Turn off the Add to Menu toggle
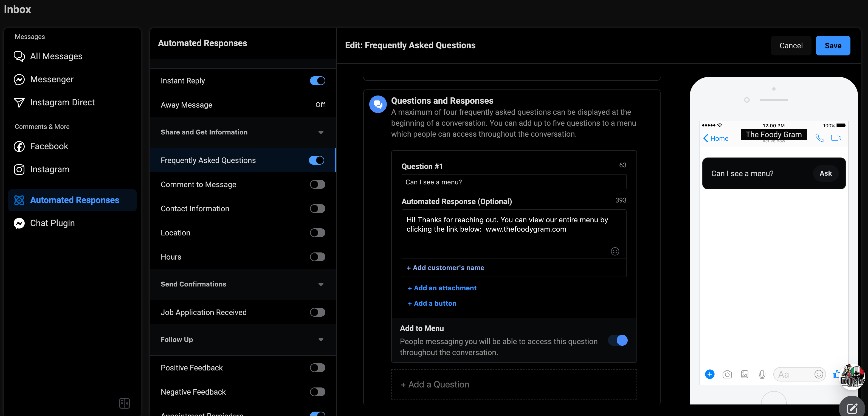Viewport: 868px width, 416px height. click(x=618, y=340)
